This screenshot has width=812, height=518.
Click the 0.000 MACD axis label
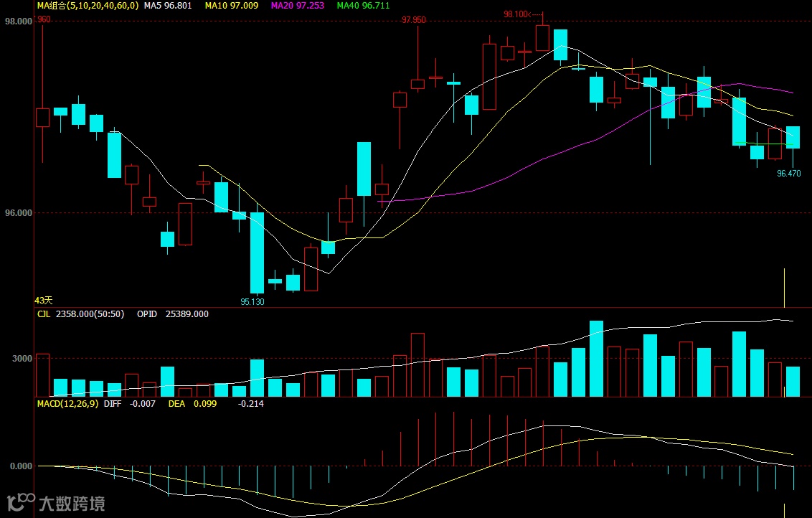pos(22,466)
